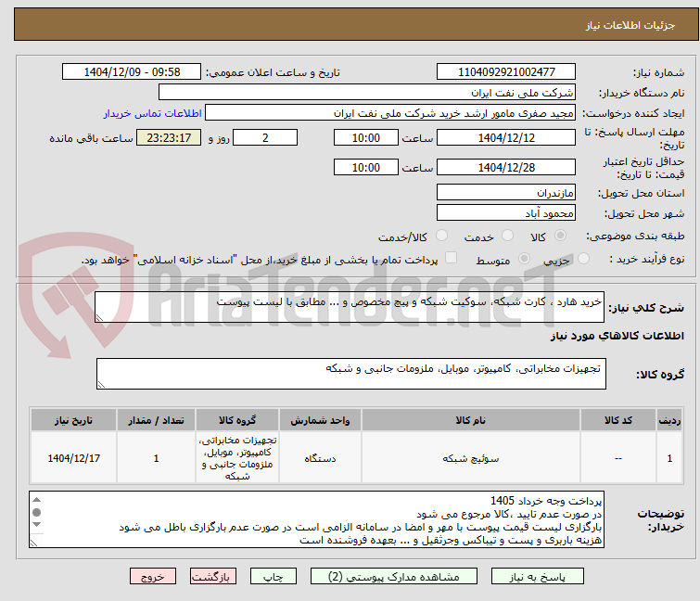Open مشاهده مدارک پیوستی (2) attachments

pyautogui.click(x=394, y=576)
